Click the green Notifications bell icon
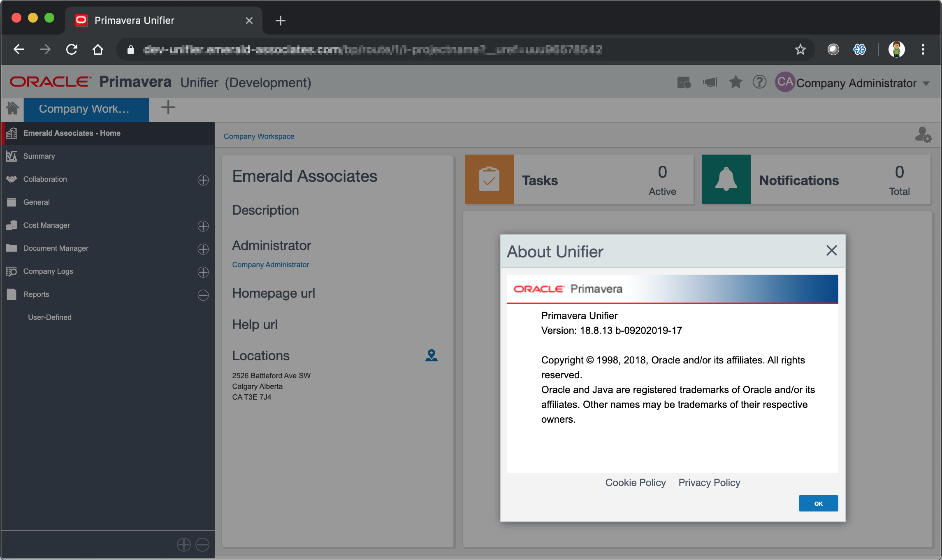 [726, 180]
